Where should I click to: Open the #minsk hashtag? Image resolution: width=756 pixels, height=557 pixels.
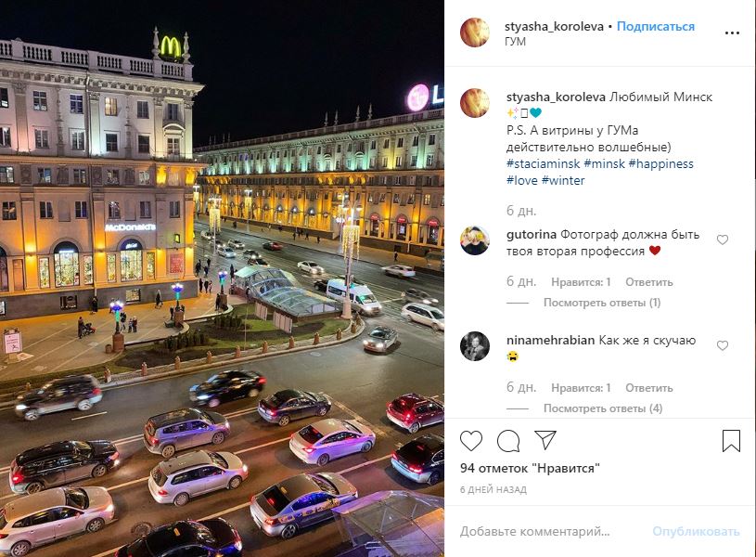[x=604, y=164]
